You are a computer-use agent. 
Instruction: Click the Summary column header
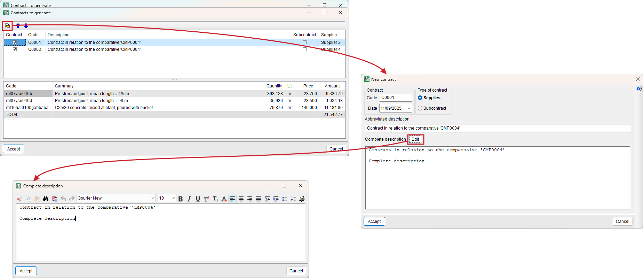(x=158, y=86)
